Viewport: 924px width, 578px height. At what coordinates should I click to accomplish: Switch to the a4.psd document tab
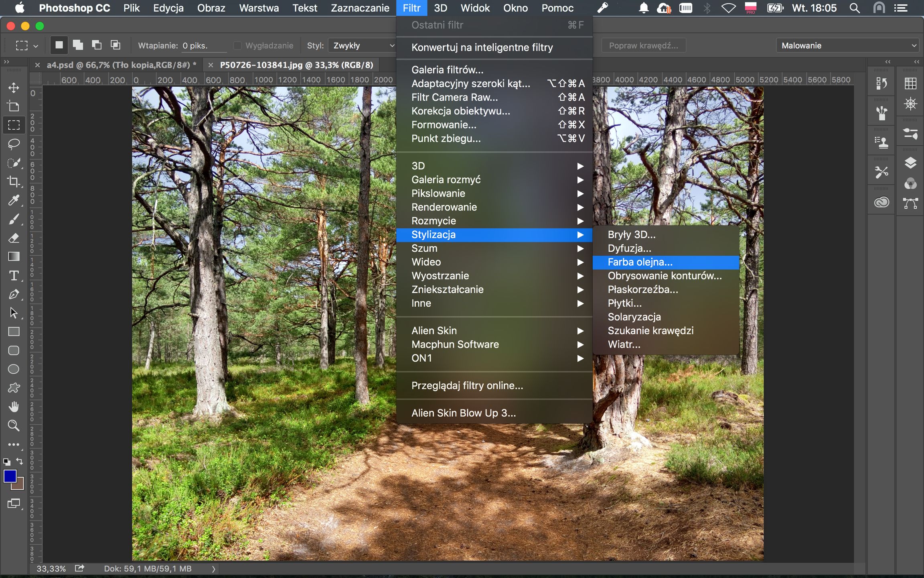[121, 65]
